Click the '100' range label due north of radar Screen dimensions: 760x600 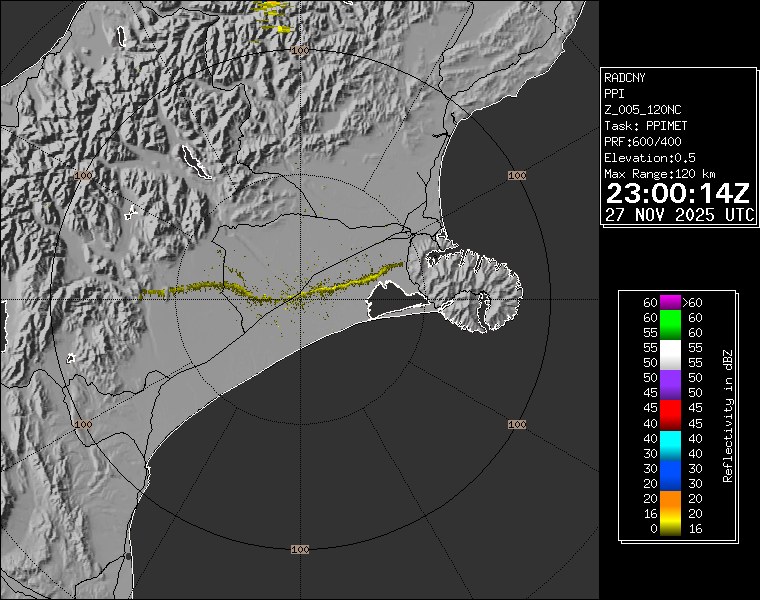tap(301, 50)
